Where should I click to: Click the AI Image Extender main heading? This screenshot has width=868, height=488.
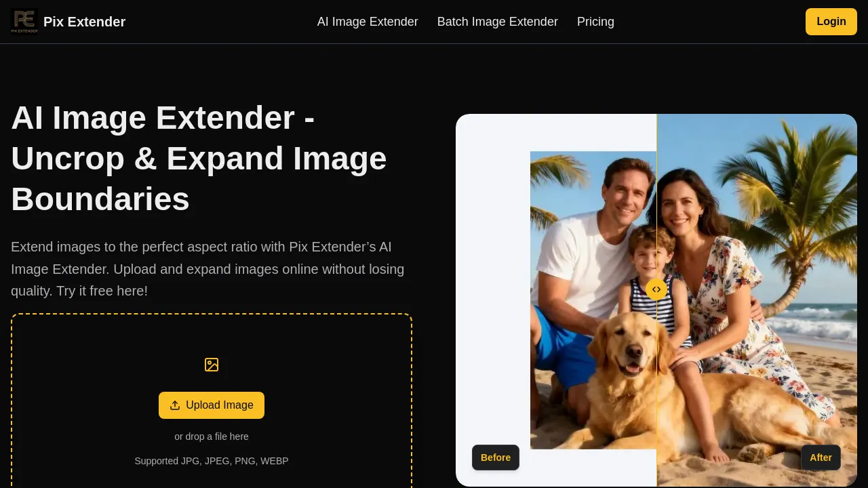[x=199, y=158]
